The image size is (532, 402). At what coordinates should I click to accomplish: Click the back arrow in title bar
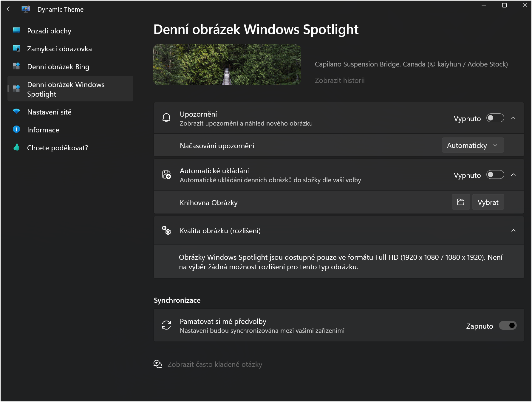[x=10, y=9]
